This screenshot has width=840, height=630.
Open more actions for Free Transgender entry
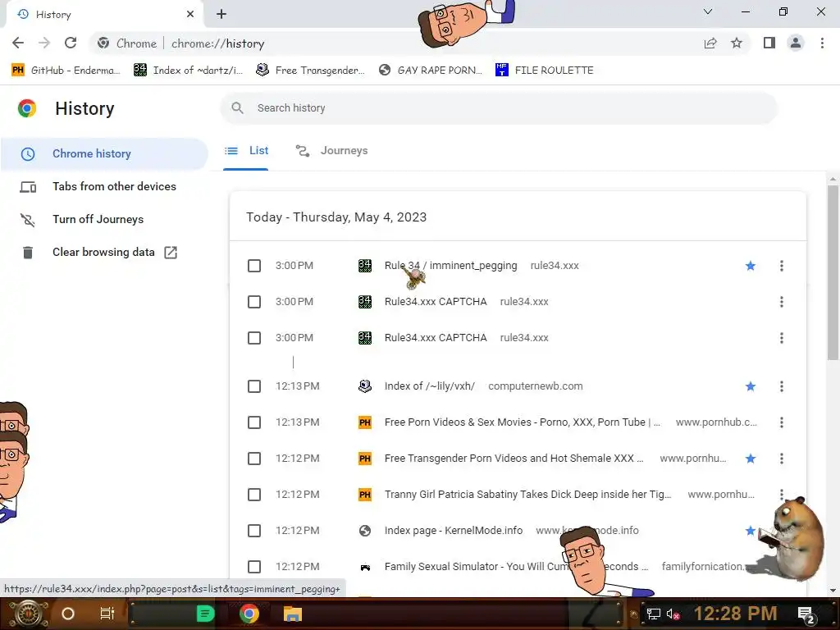point(782,459)
